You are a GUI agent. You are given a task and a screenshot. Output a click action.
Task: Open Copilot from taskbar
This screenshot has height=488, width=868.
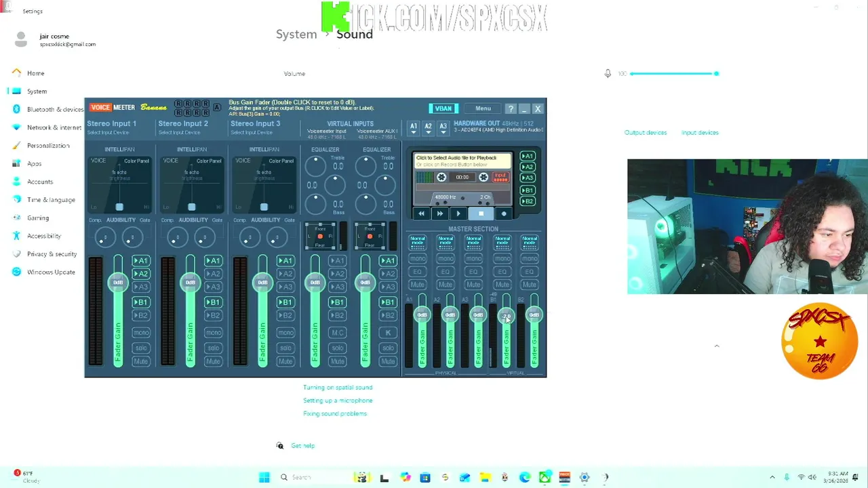click(x=405, y=477)
